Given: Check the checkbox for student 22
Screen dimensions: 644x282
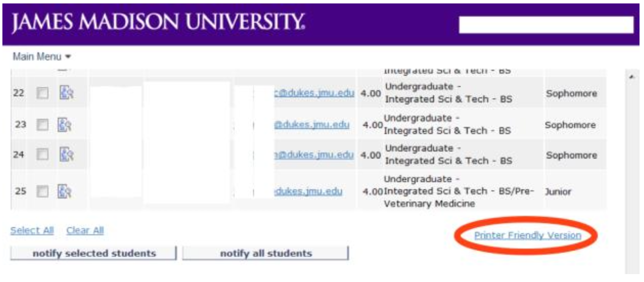Looking at the screenshot, I should coord(42,93).
